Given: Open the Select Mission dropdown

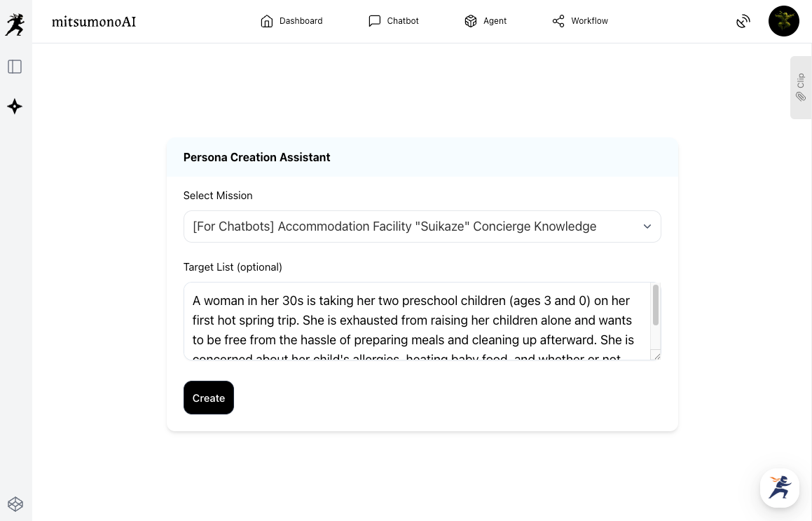Looking at the screenshot, I should 413,226.
